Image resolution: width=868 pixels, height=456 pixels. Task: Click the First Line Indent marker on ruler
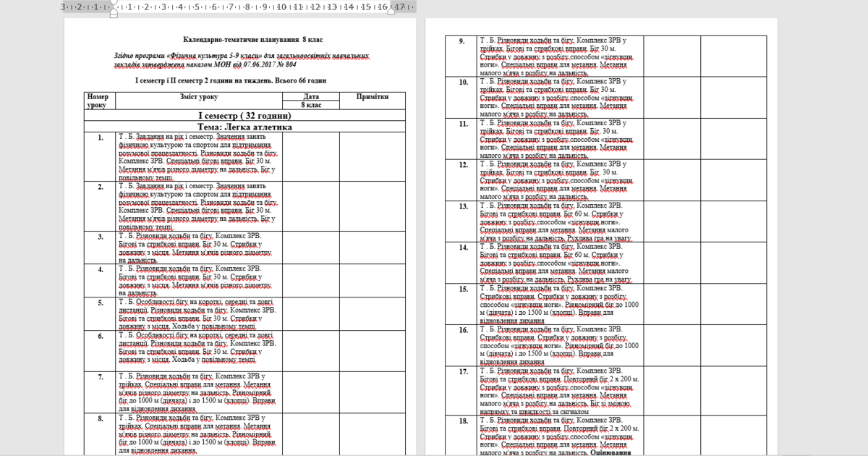[x=114, y=4]
